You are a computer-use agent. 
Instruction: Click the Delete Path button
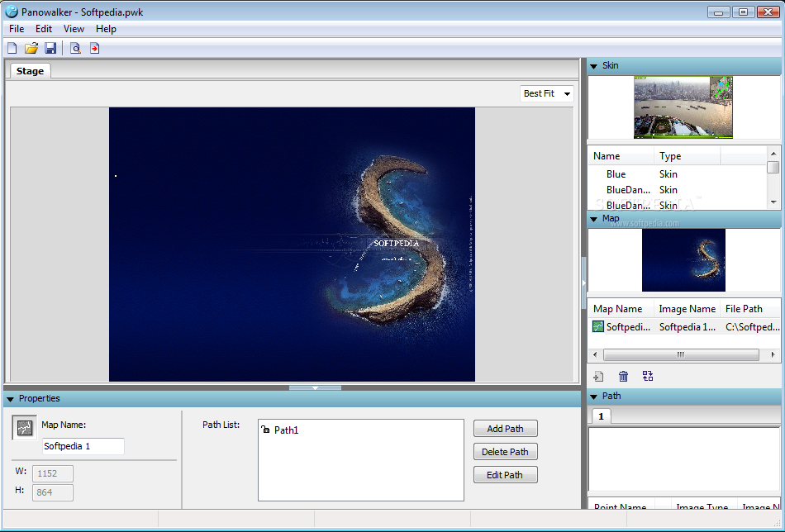(506, 452)
